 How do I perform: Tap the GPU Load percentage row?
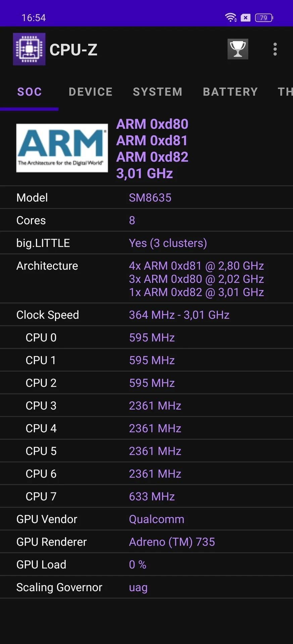click(x=146, y=565)
